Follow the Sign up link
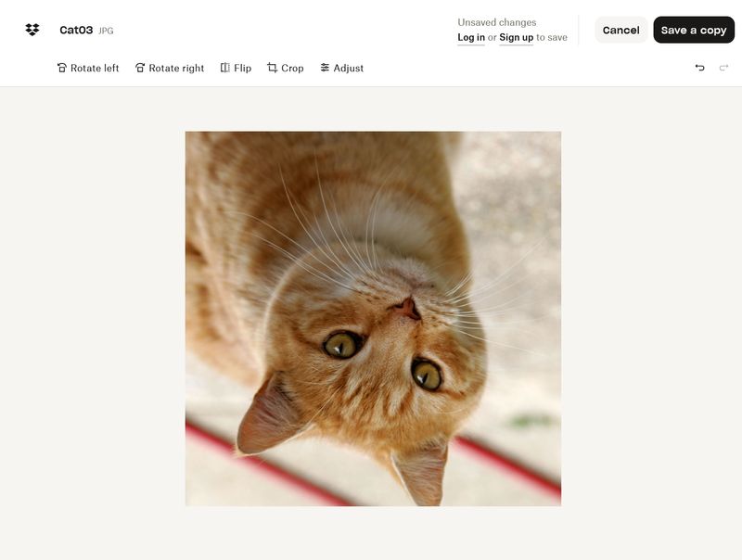 [x=517, y=37]
